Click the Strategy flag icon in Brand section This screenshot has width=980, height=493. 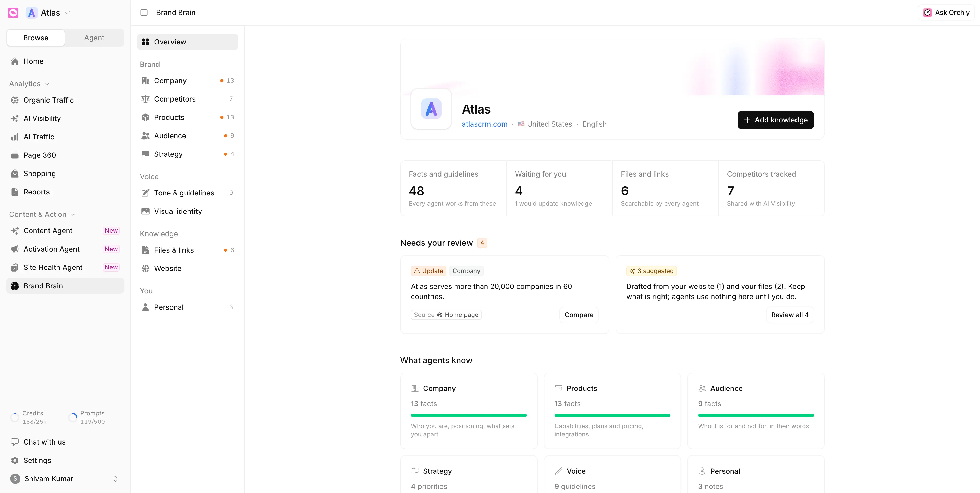tap(145, 154)
